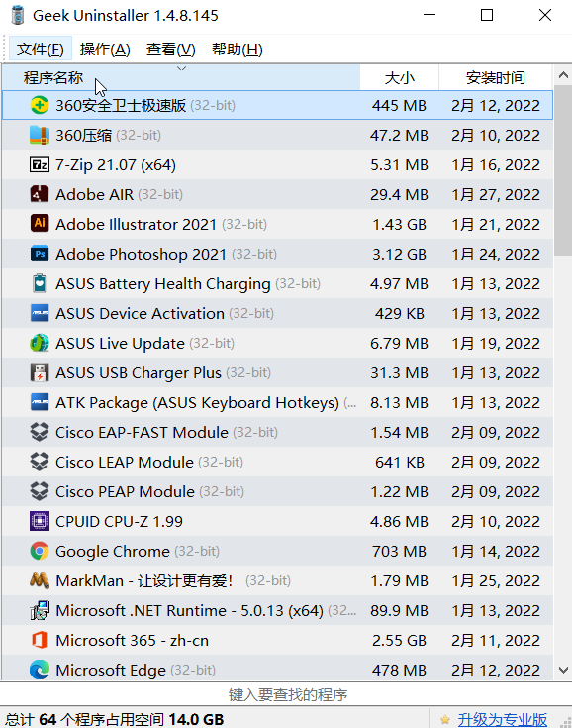Sort by 程序名称 column header
Screen dimensions: 572x728
pyautogui.click(x=181, y=77)
